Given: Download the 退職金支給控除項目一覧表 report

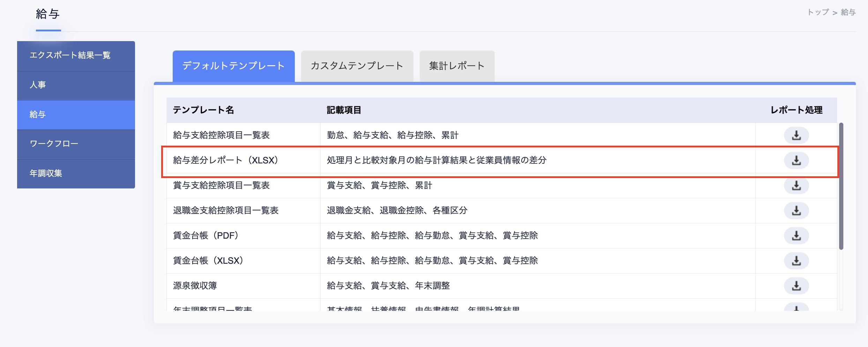Looking at the screenshot, I should tap(796, 210).
